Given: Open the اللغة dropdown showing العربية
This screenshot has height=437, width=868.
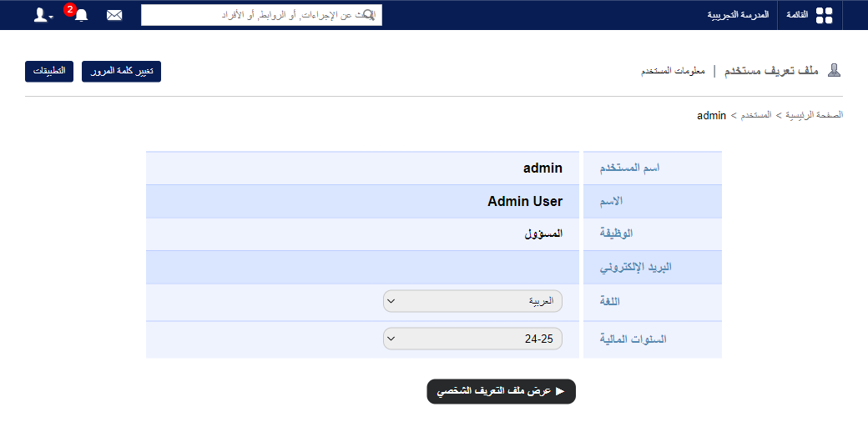Looking at the screenshot, I should [x=472, y=301].
